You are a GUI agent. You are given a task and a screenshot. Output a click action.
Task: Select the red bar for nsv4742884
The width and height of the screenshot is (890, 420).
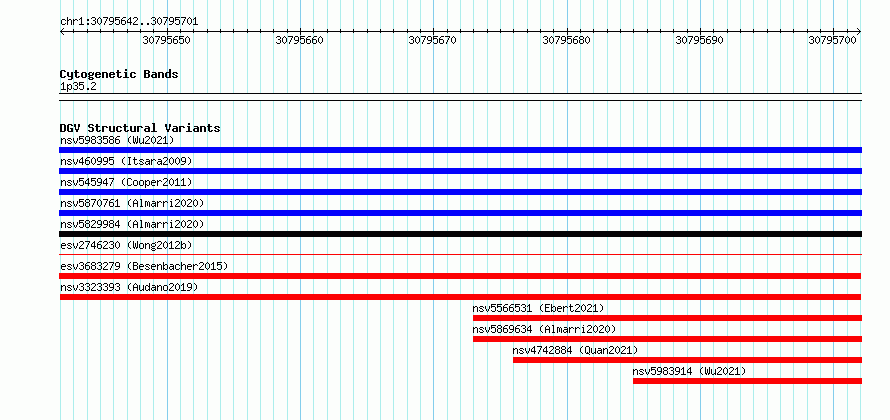(687, 360)
